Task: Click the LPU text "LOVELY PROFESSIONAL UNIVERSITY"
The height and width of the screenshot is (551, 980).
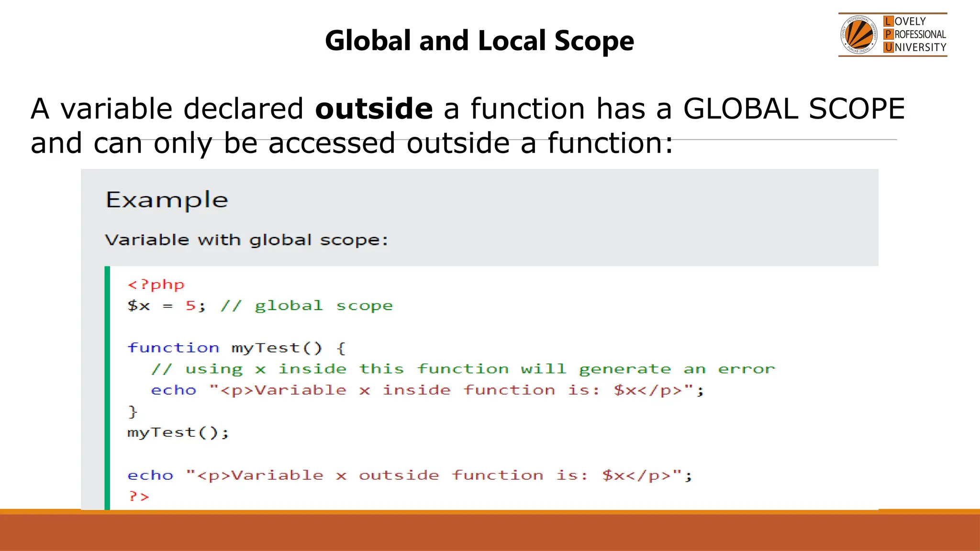Action: 915,34
